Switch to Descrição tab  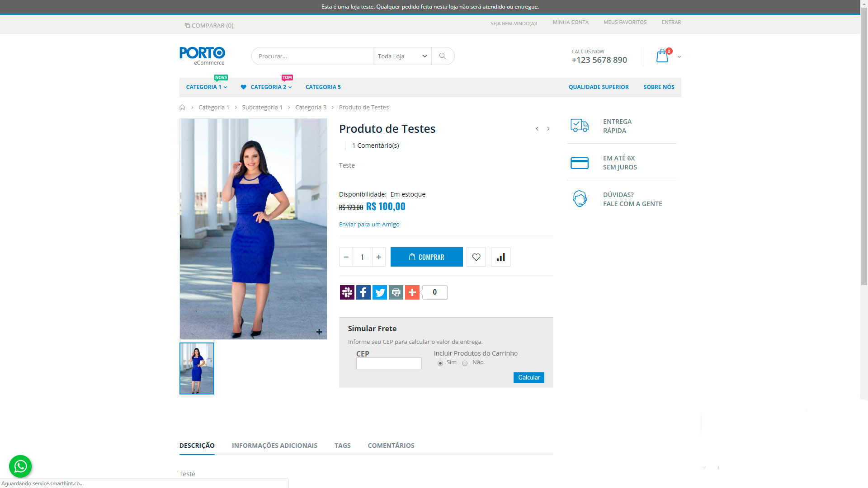pyautogui.click(x=197, y=446)
